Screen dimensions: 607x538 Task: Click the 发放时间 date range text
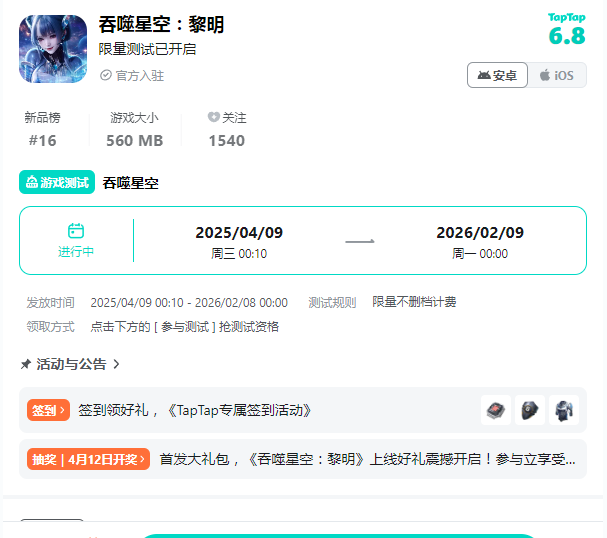coord(189,303)
